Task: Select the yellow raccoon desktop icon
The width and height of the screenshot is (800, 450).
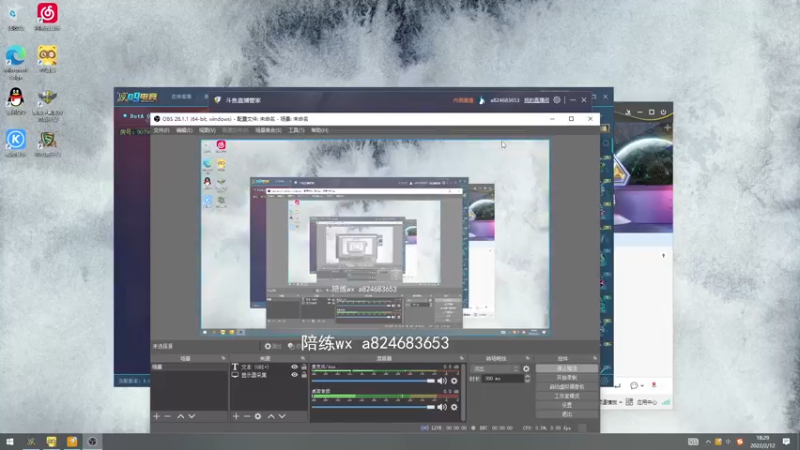Action: (x=47, y=58)
